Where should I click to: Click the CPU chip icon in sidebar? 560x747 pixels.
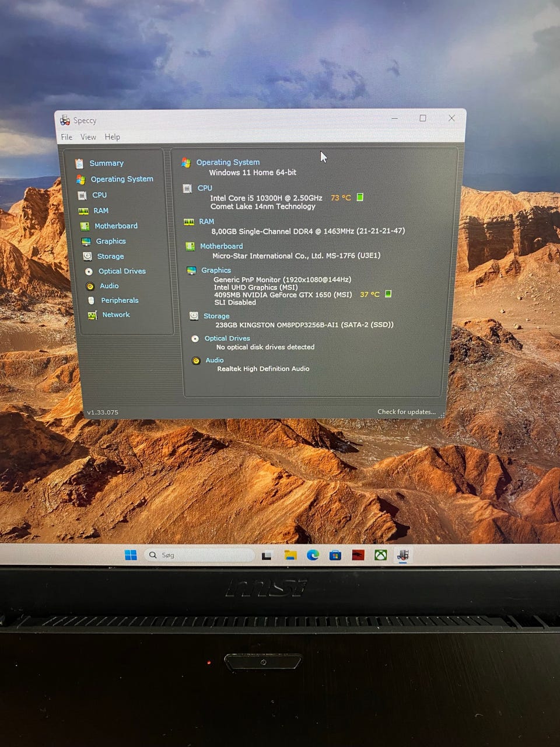[x=82, y=196]
